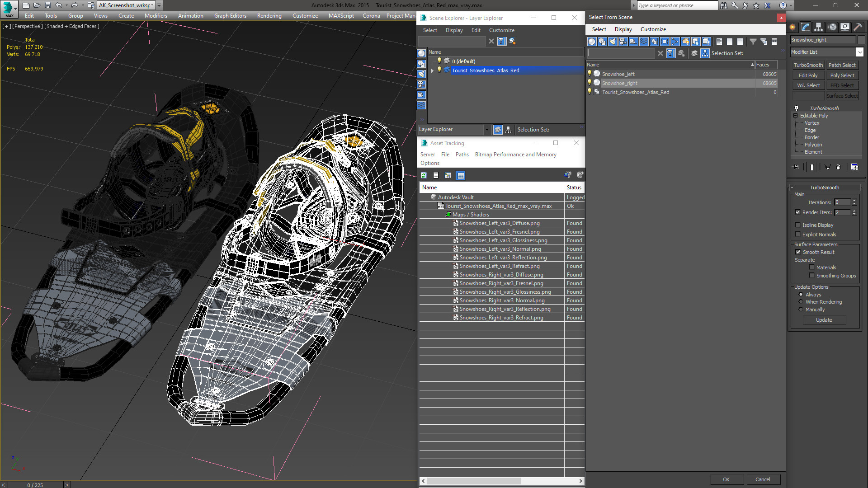Screen dimensions: 868x488
Task: Click the Edit Poly modifier button
Action: pyautogui.click(x=808, y=75)
